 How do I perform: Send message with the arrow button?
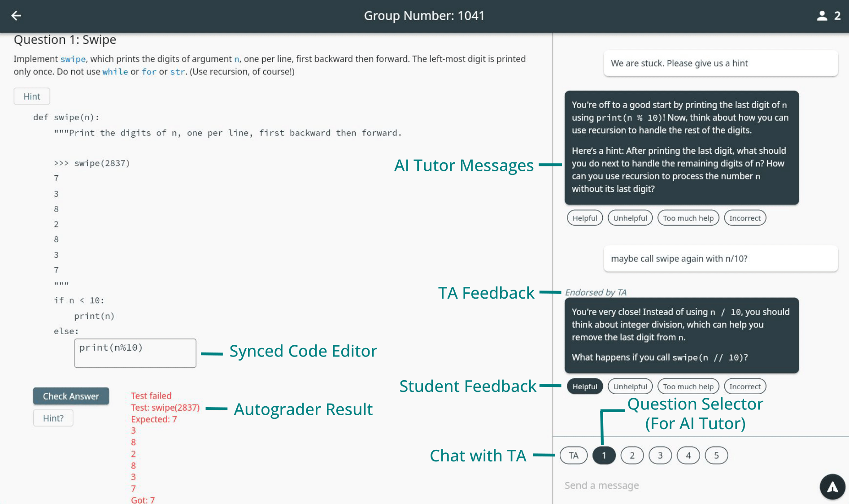tap(832, 487)
